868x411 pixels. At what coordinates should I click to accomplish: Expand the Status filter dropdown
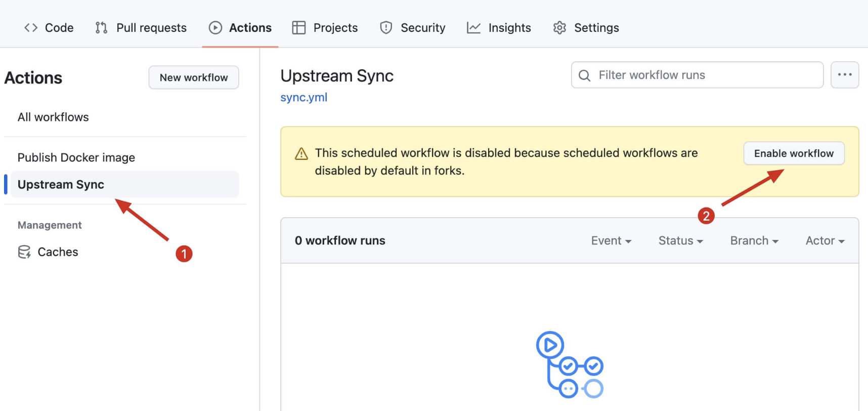tap(680, 241)
